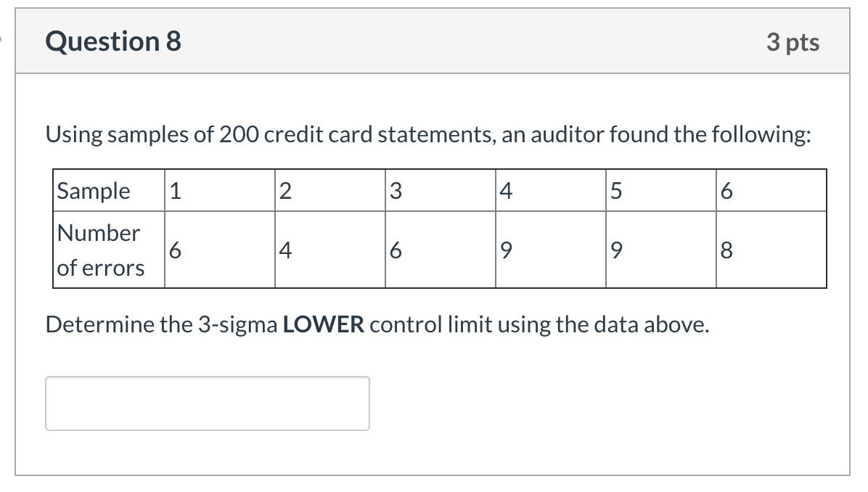Click the error value 8 under sample 6

[x=727, y=249]
